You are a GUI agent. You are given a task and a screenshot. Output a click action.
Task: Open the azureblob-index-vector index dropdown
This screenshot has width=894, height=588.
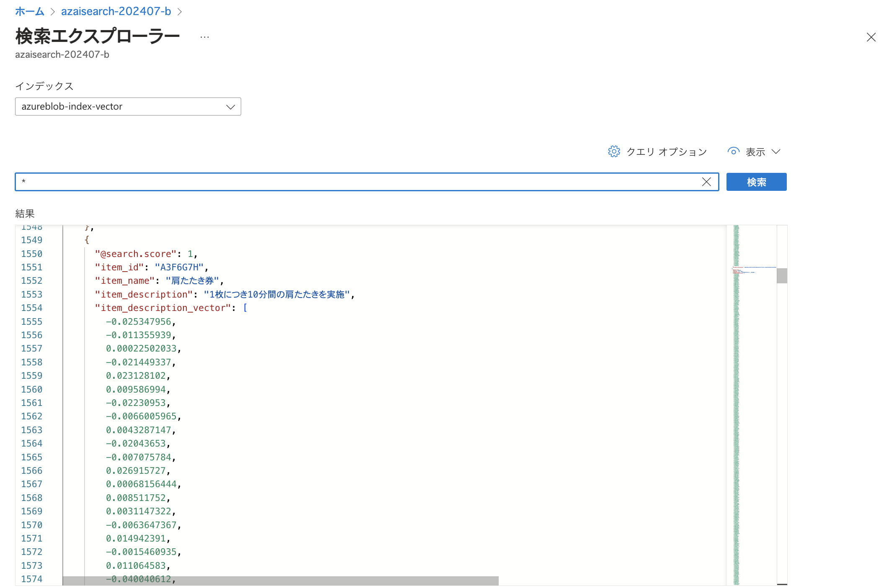[x=128, y=107]
